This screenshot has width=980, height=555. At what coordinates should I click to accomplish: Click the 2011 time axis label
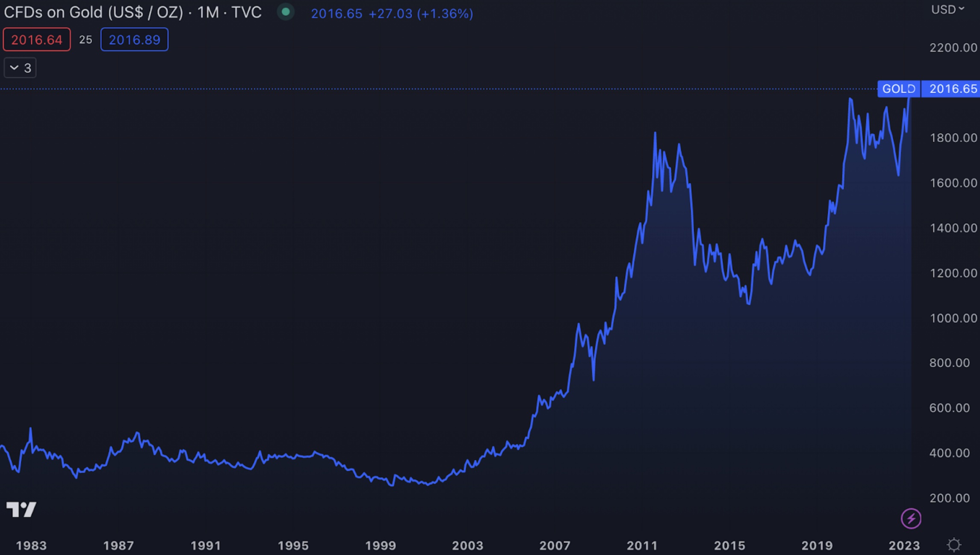click(x=642, y=546)
